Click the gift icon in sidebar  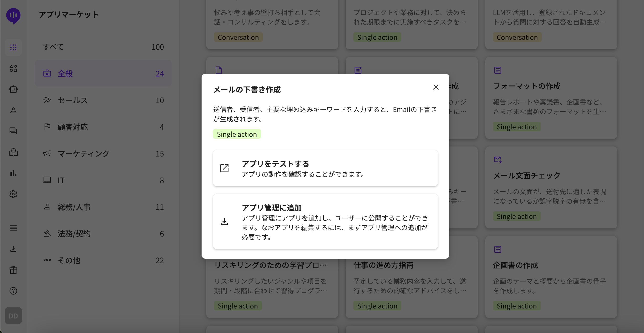click(x=13, y=270)
